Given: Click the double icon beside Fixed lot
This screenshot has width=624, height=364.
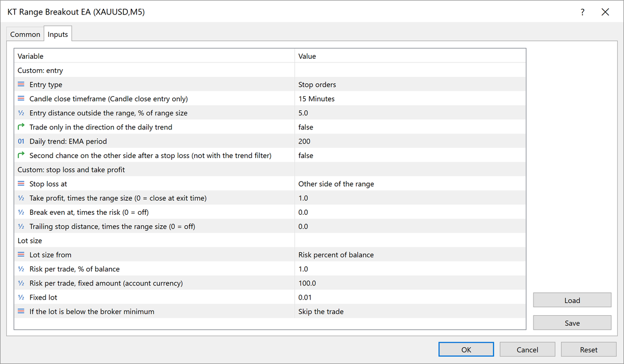Looking at the screenshot, I should pos(21,297).
